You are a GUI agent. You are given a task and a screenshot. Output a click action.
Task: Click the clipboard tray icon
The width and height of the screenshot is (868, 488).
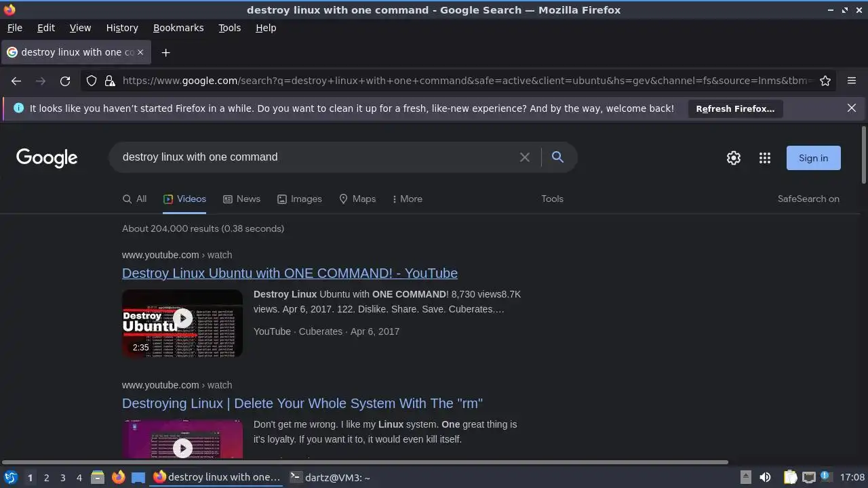click(x=790, y=477)
